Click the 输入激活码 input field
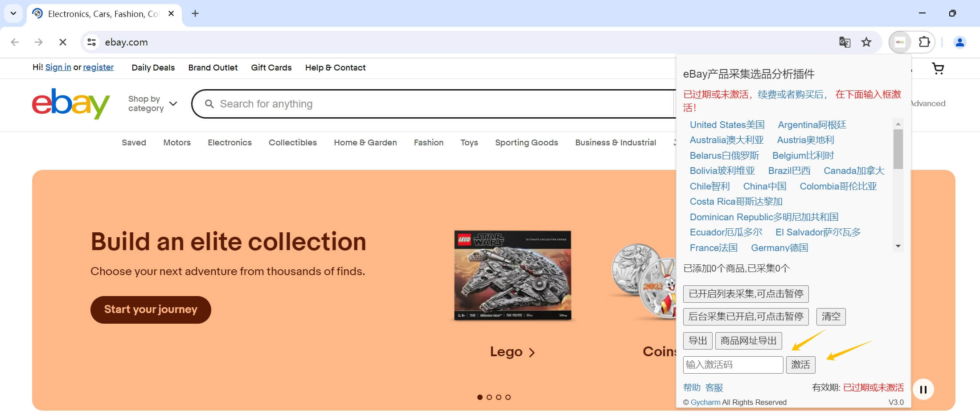This screenshot has width=980, height=416. coord(733,365)
